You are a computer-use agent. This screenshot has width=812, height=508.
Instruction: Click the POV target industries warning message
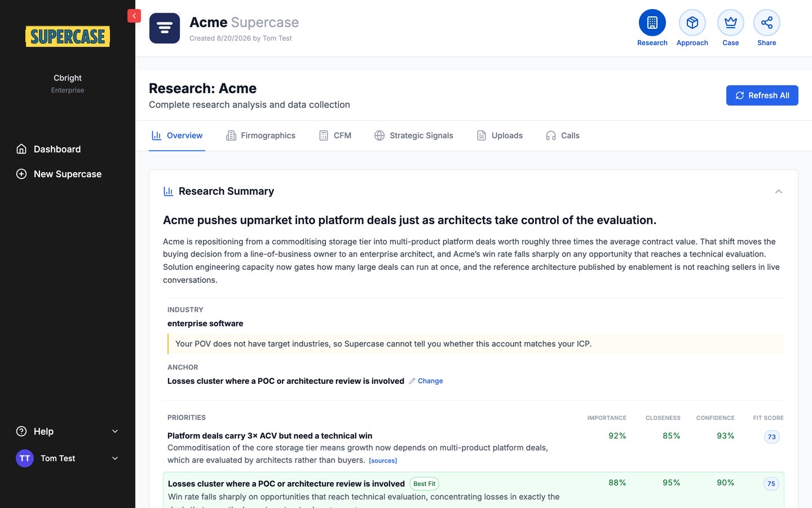[476, 344]
